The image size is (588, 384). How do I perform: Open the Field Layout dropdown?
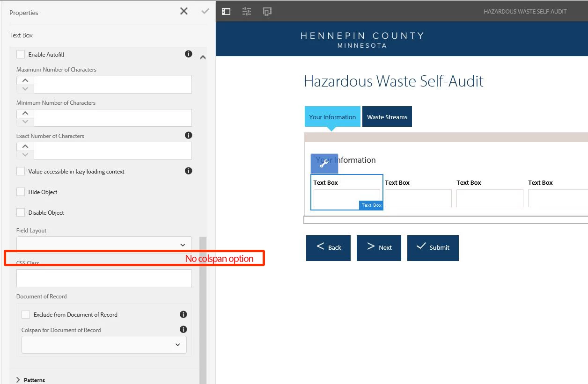click(x=104, y=244)
